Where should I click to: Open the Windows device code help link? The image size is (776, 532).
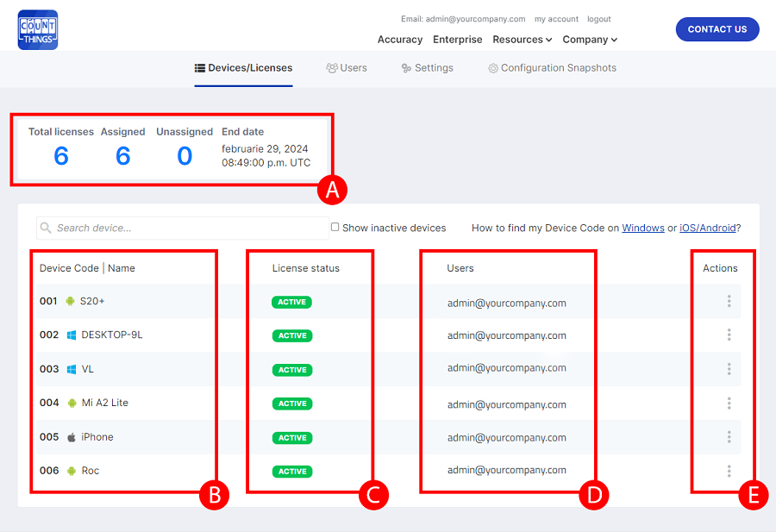642,228
